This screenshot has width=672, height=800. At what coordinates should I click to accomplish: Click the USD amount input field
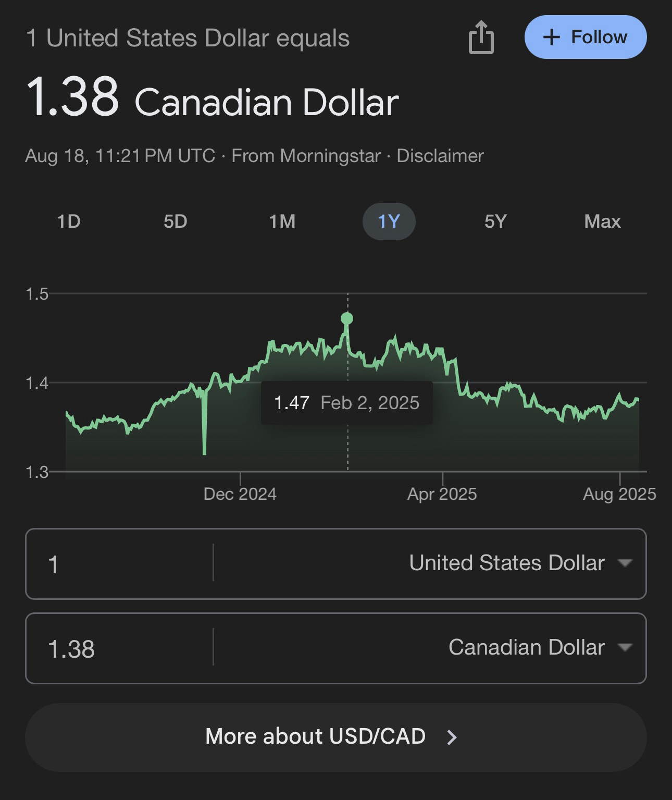[x=119, y=564]
